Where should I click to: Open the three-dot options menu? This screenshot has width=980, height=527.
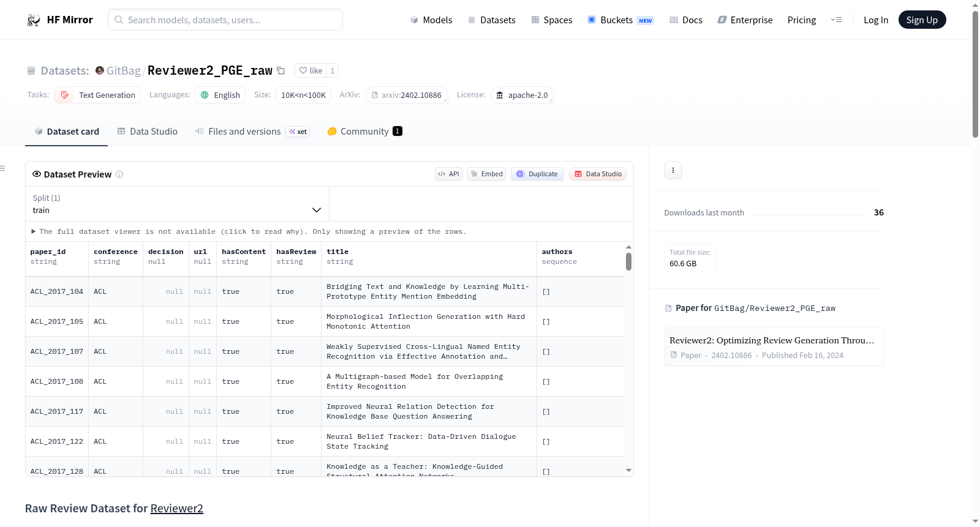click(673, 170)
